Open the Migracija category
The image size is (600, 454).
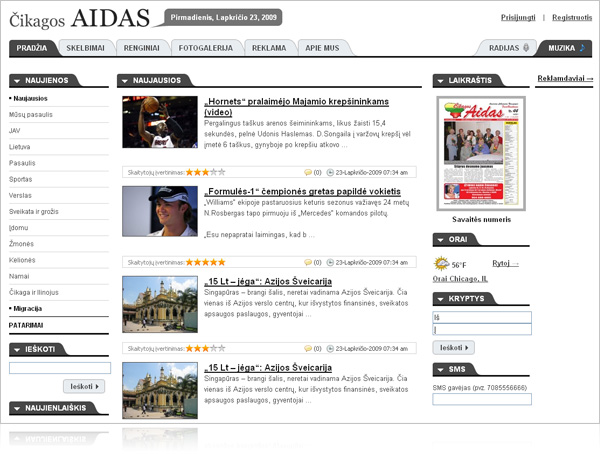point(28,309)
